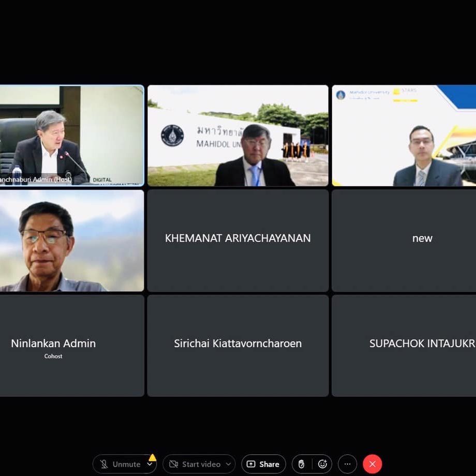
Task: Open the more options ellipsis menu
Action: tap(348, 464)
